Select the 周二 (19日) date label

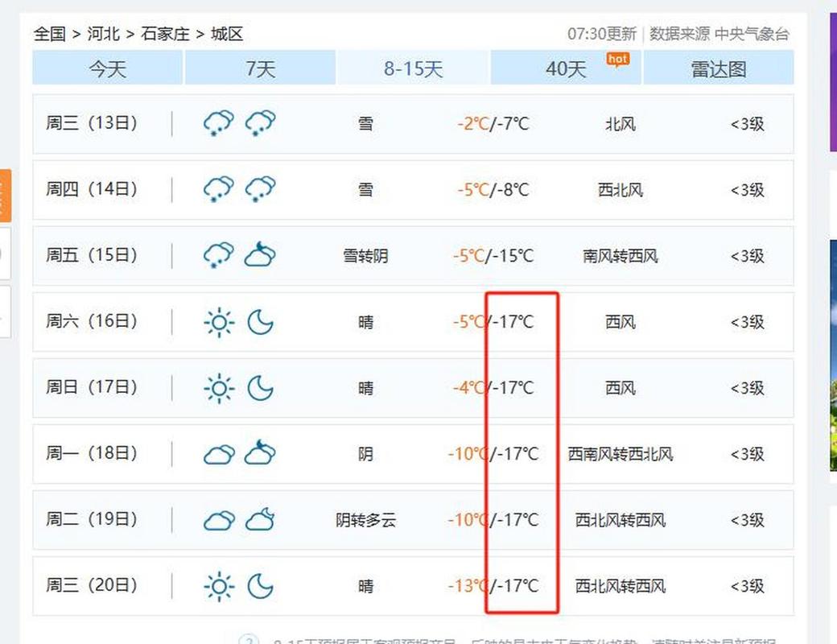point(91,519)
